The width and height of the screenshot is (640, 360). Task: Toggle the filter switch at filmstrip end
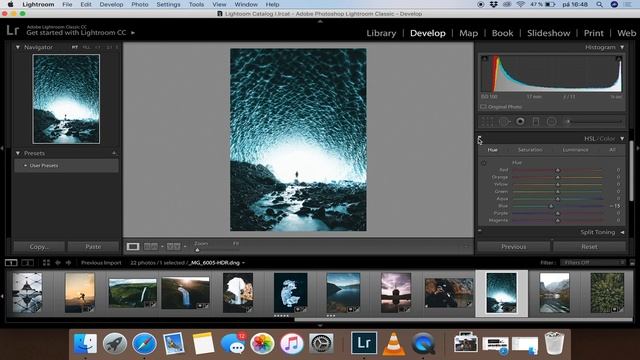point(632,263)
